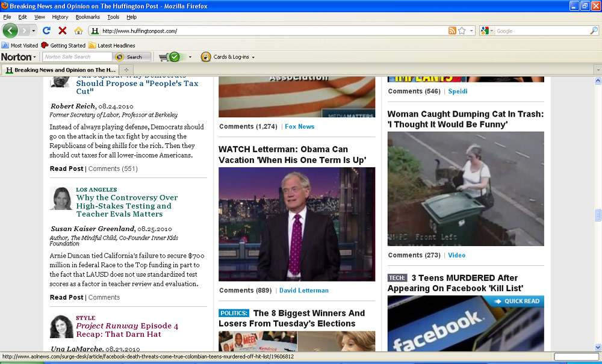Bookmark this page with the star icon

point(462,31)
